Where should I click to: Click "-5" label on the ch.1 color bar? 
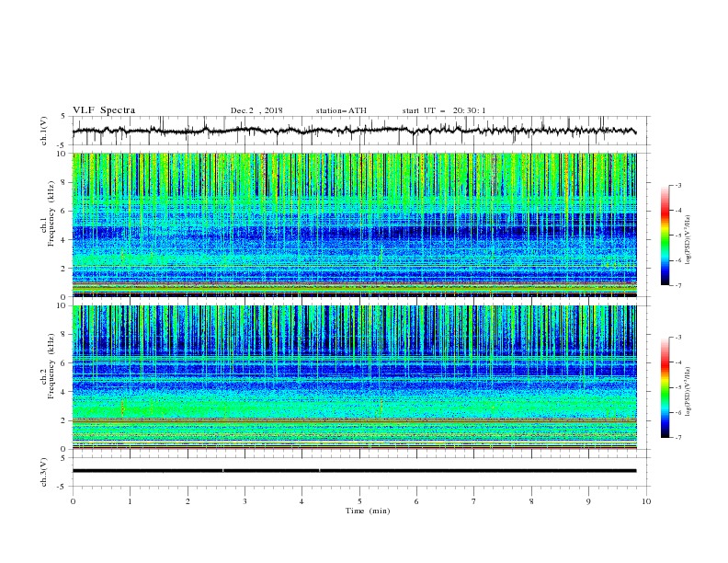[678, 236]
